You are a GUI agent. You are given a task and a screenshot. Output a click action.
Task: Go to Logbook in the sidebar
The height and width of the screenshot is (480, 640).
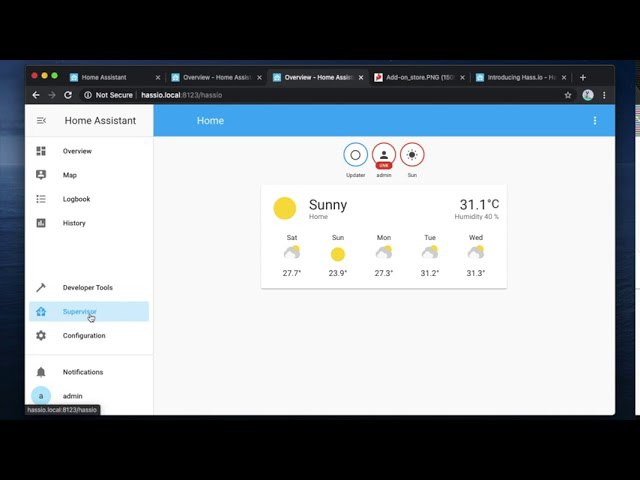click(x=89, y=199)
